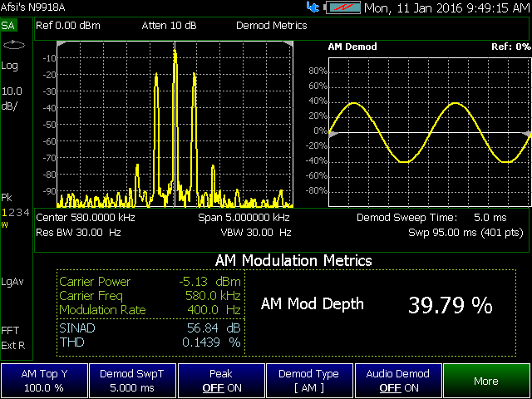Image resolution: width=532 pixels, height=399 pixels.
Task: Click the battery charging status icon
Action: tap(343, 7)
